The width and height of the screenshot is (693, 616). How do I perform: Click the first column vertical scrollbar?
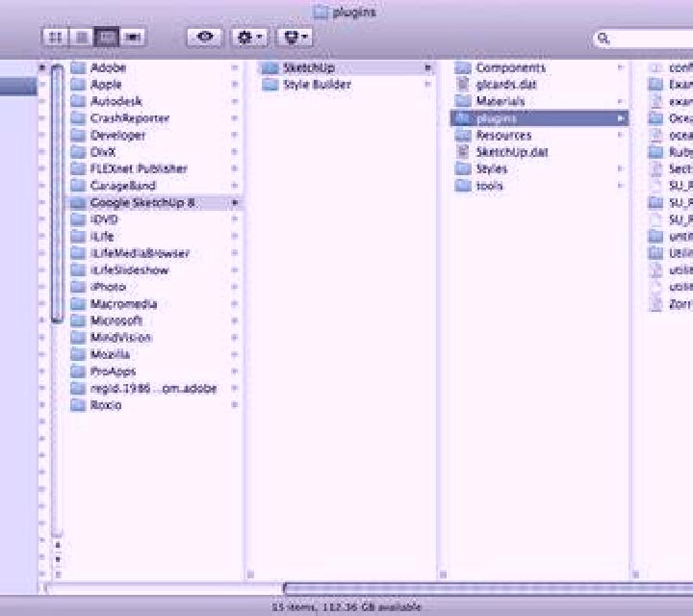[x=57, y=193]
